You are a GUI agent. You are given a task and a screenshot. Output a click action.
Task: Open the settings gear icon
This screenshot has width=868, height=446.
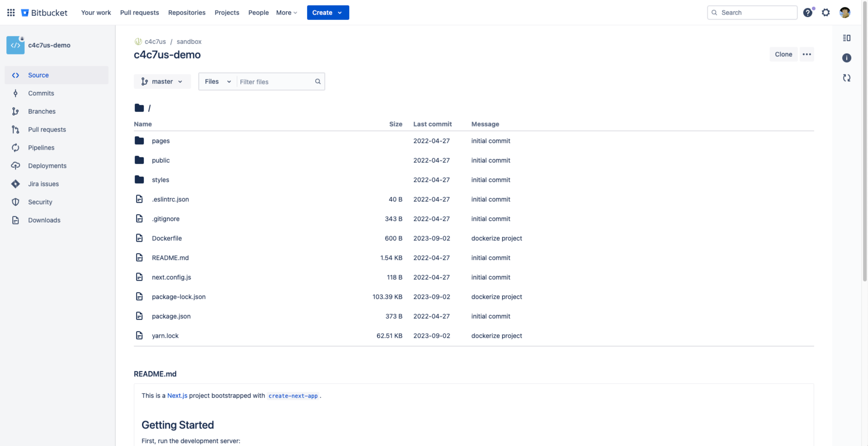tap(826, 13)
